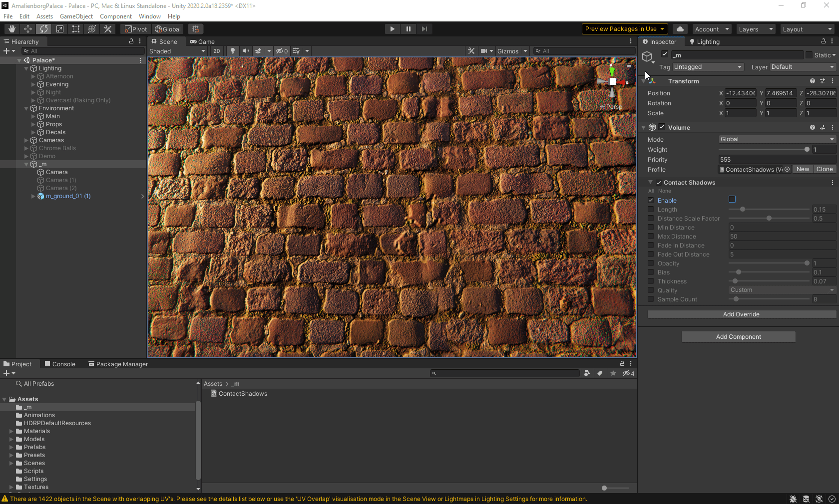
Task: Open the Mode dropdown showing Global
Action: coord(777,139)
